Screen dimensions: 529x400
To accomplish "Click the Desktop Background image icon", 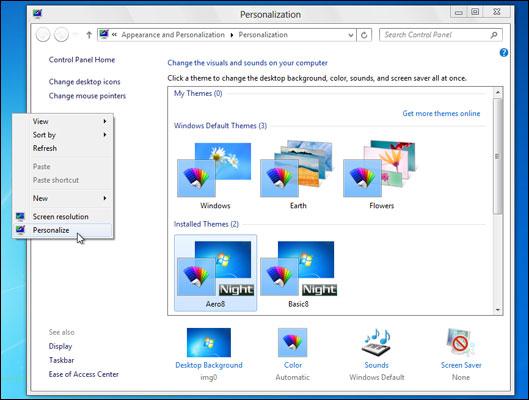I will pos(209,342).
